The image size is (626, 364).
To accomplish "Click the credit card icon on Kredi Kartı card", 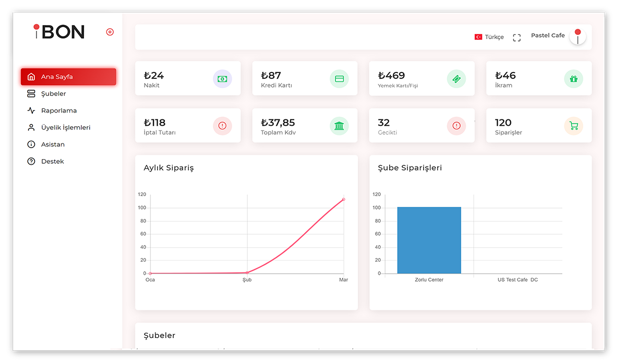I will (339, 79).
